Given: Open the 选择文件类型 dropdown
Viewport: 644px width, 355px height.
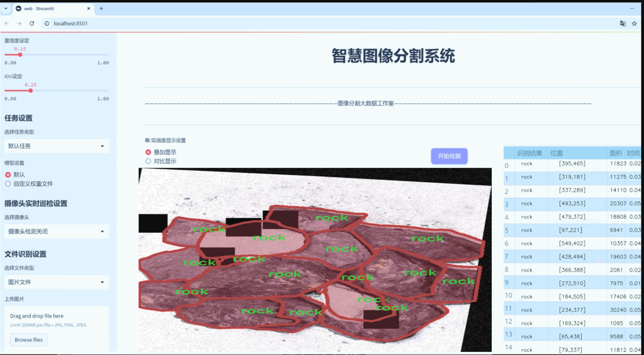Looking at the screenshot, I should point(57,282).
